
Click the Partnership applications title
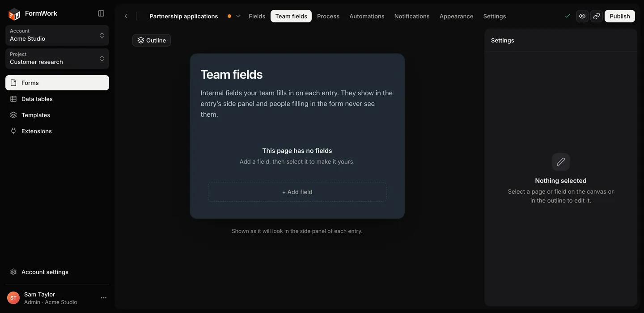pyautogui.click(x=184, y=16)
